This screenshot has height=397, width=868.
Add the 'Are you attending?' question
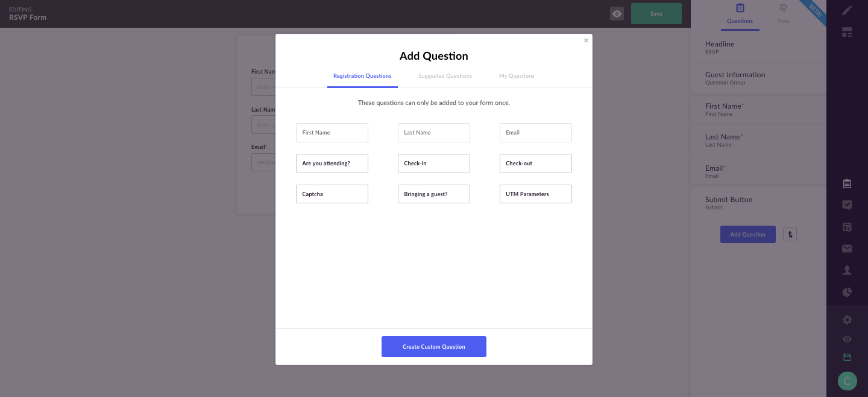332,164
